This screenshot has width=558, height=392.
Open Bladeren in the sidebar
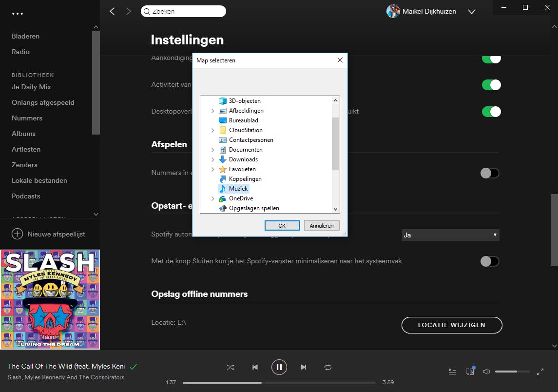(26, 36)
